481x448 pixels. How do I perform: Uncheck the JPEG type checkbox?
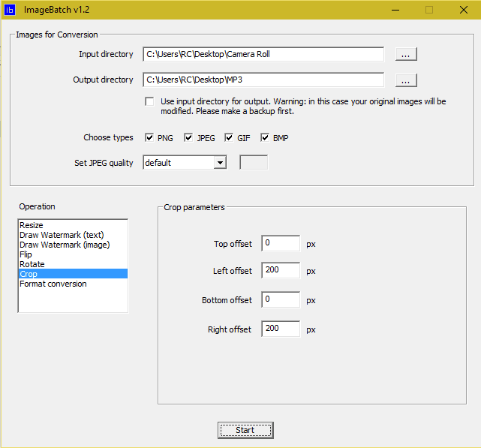tap(188, 138)
